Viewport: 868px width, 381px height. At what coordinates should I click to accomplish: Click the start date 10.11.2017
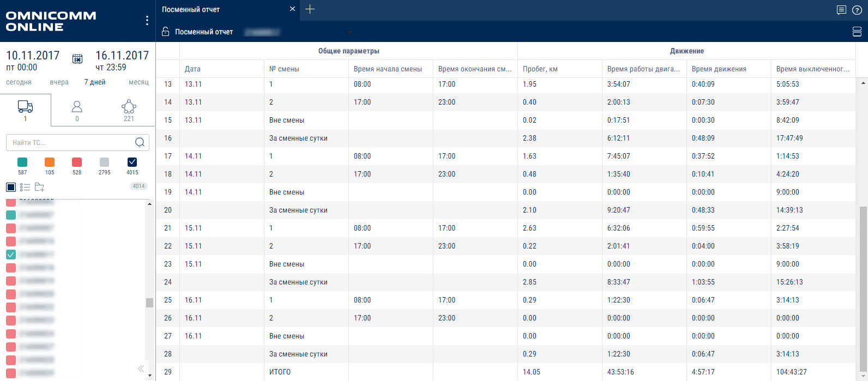33,56
